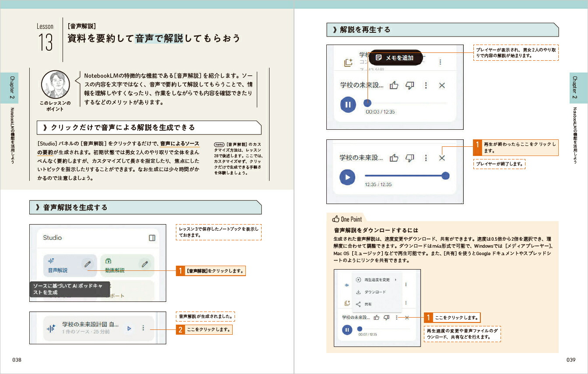Pause the audio playing at 00:07
Viewport: 588px width, 374px height.
coord(347,329)
